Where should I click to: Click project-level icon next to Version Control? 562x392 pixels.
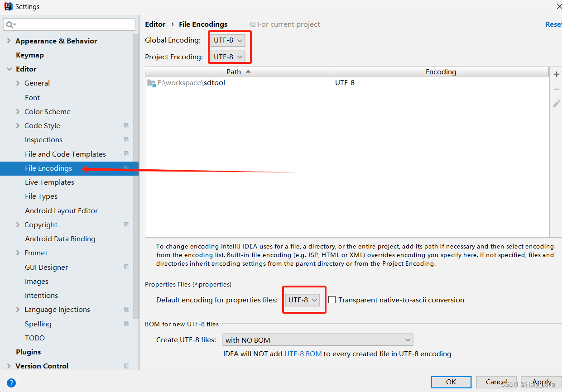tap(126, 366)
